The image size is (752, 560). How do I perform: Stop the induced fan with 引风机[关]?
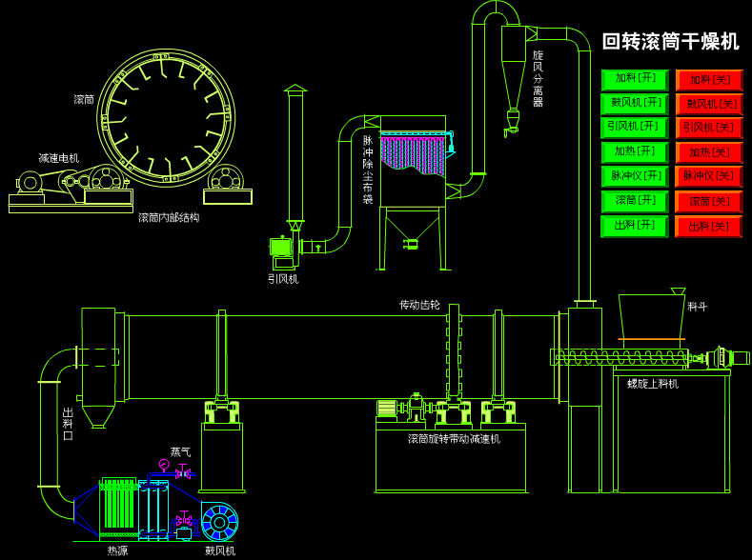(x=709, y=128)
